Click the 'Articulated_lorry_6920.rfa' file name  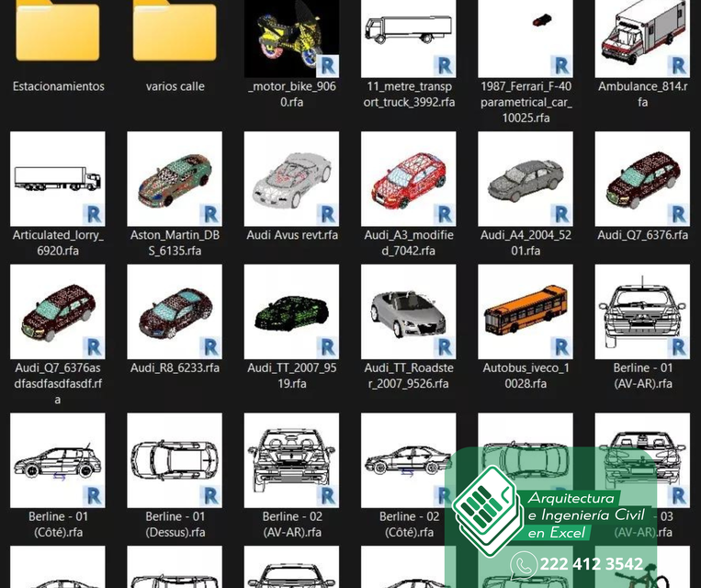click(x=58, y=243)
